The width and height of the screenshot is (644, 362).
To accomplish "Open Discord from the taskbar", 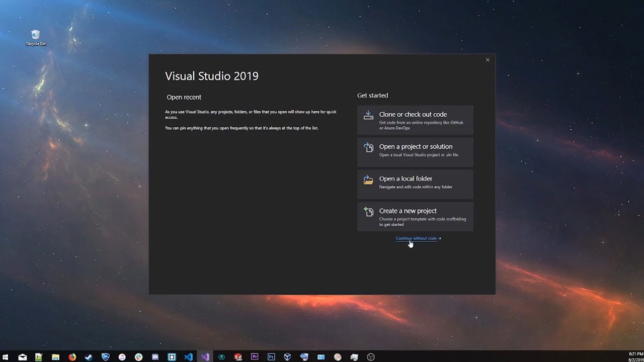I will tap(155, 357).
